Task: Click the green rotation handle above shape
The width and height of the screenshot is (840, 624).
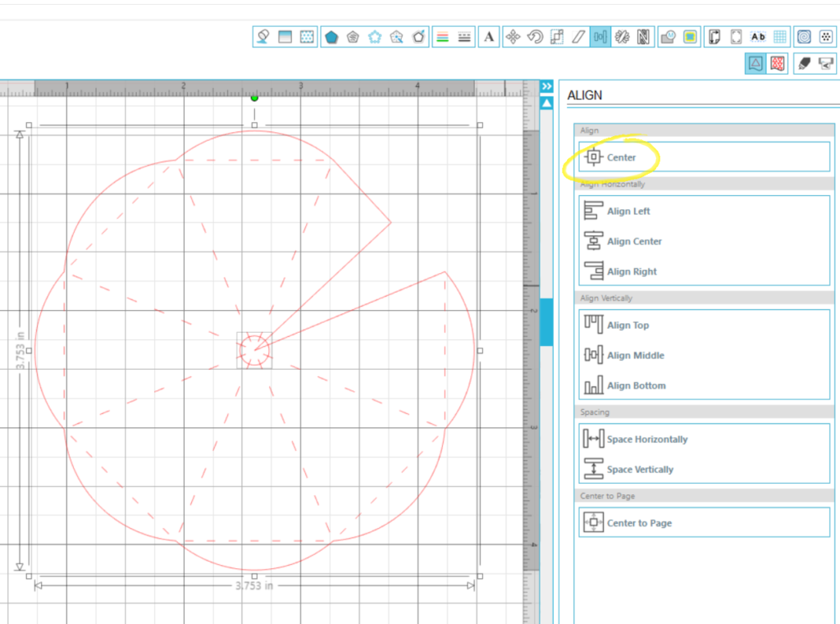Action: [254, 98]
